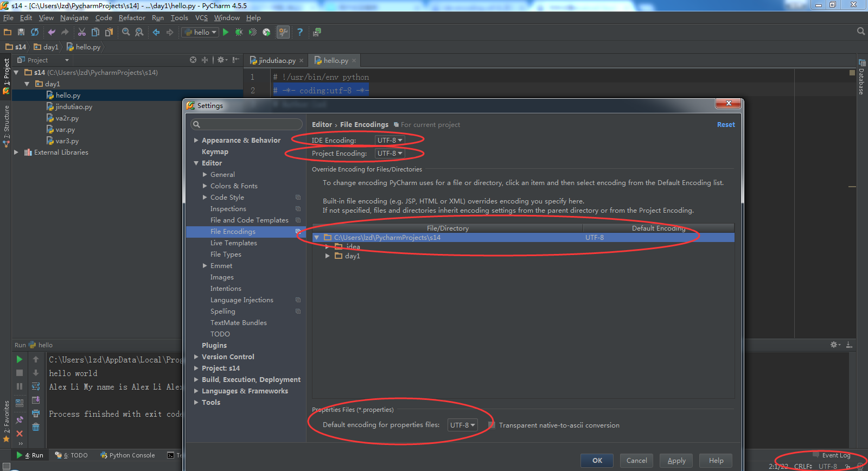
Task: Click CRLF line separator in status bar
Action: pyautogui.click(x=802, y=466)
